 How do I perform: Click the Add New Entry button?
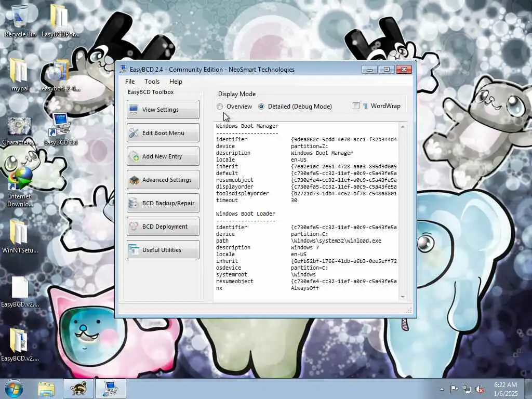[163, 156]
